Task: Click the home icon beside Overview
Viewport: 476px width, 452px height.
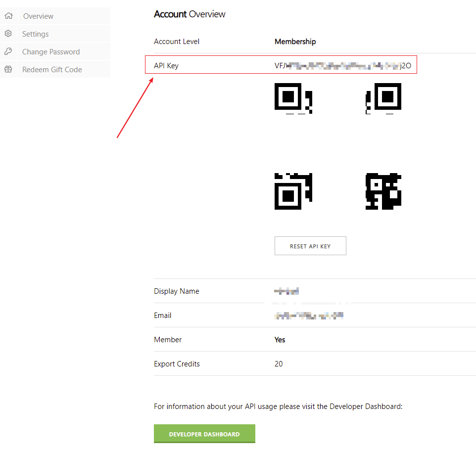Action: coord(8,16)
